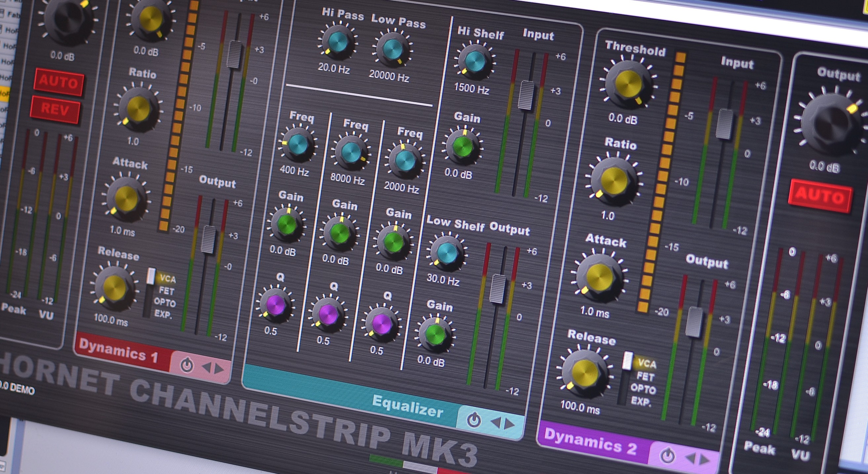
Task: Click Dynamics 1 Release knob
Action: (115, 288)
